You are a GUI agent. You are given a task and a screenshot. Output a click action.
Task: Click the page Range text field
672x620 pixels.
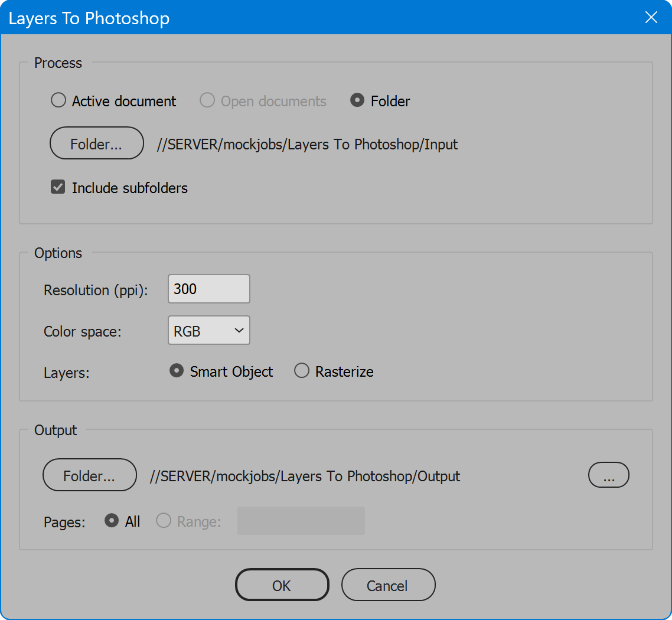[x=301, y=521]
